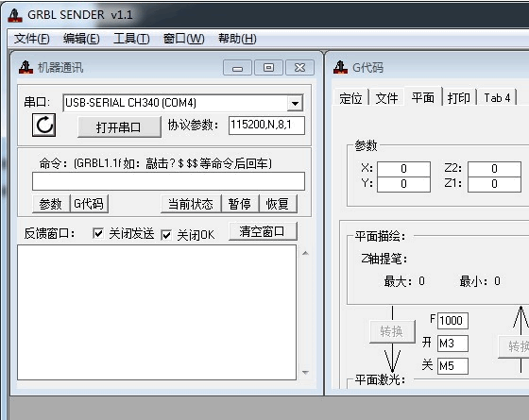Viewport: 529px width, 420px height.
Task: Click the 最大: 0 text
Action: [x=404, y=281]
